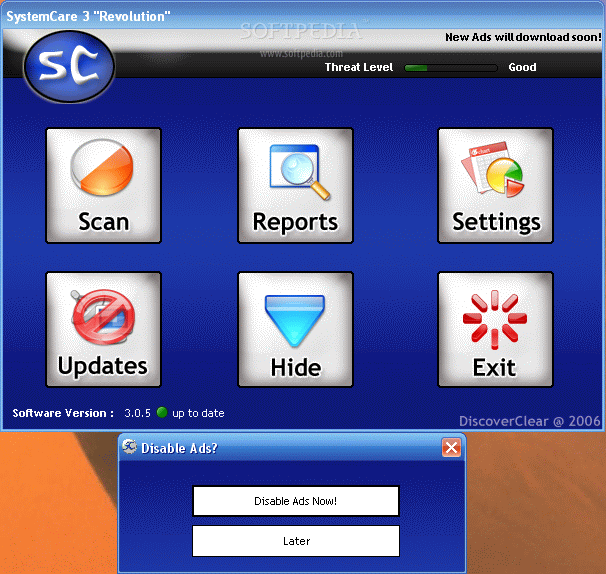
Task: Click the 'Good' threat status text
Action: tap(522, 67)
